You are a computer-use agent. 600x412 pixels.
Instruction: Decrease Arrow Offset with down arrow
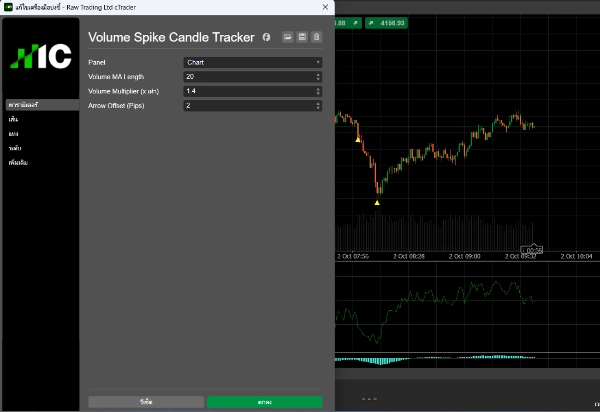coord(318,108)
